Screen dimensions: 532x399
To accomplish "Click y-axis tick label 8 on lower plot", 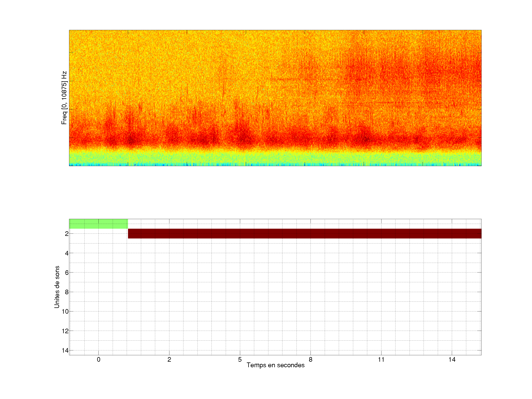I will click(x=67, y=292).
